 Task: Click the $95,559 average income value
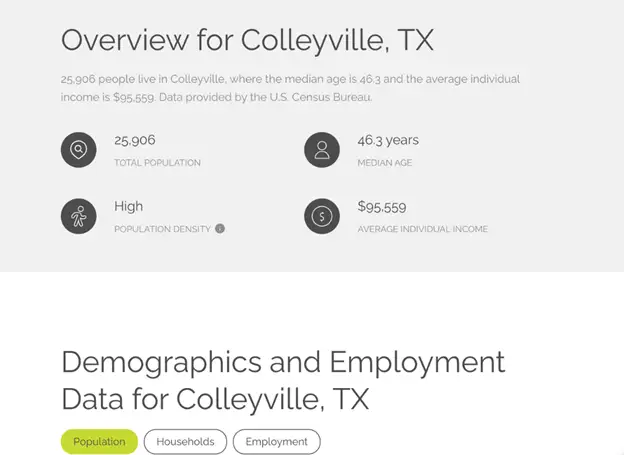(382, 207)
